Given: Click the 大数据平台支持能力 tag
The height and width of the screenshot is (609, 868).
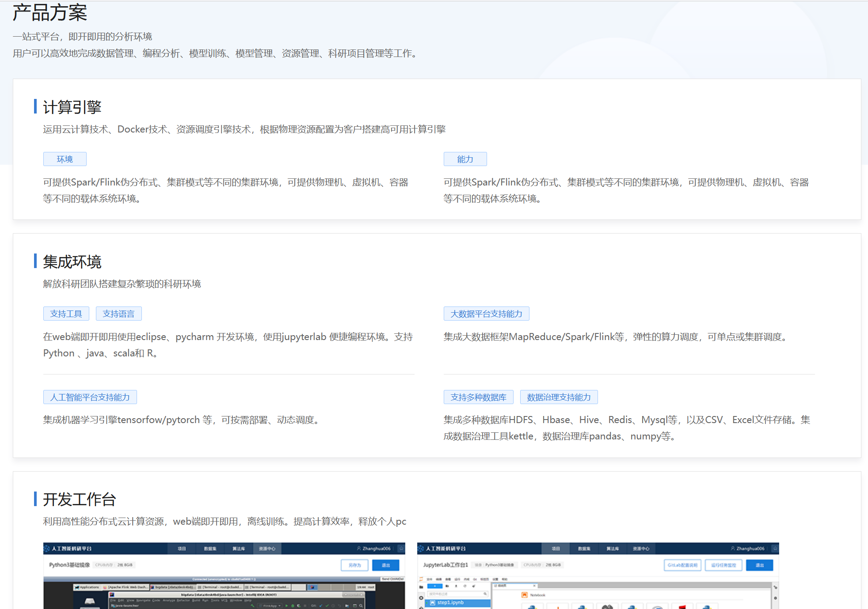Looking at the screenshot, I should pyautogui.click(x=486, y=314).
